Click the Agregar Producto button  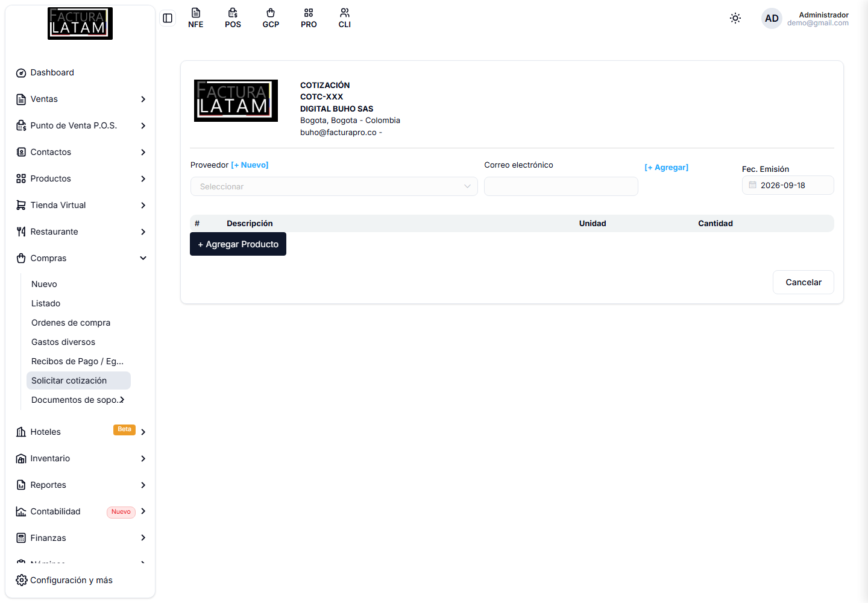point(238,244)
